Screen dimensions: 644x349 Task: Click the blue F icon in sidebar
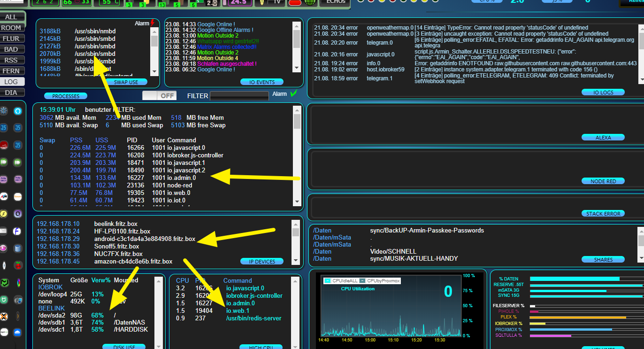(x=18, y=231)
